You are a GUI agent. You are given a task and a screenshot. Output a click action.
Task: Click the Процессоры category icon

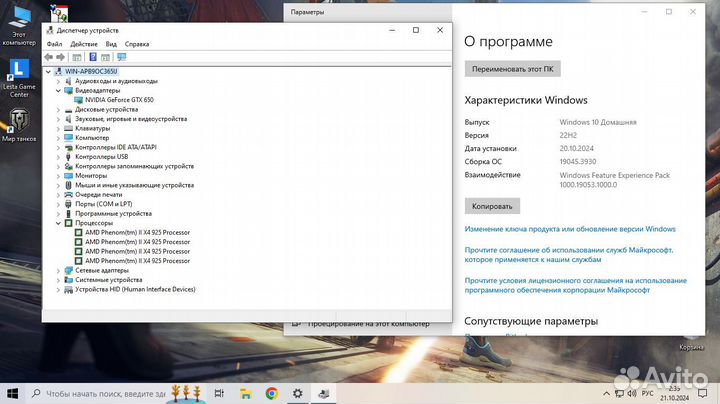click(x=68, y=223)
